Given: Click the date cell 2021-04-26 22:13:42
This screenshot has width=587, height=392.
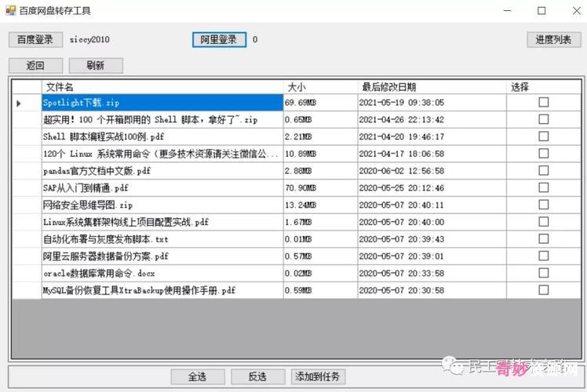Looking at the screenshot, I should 432,120.
